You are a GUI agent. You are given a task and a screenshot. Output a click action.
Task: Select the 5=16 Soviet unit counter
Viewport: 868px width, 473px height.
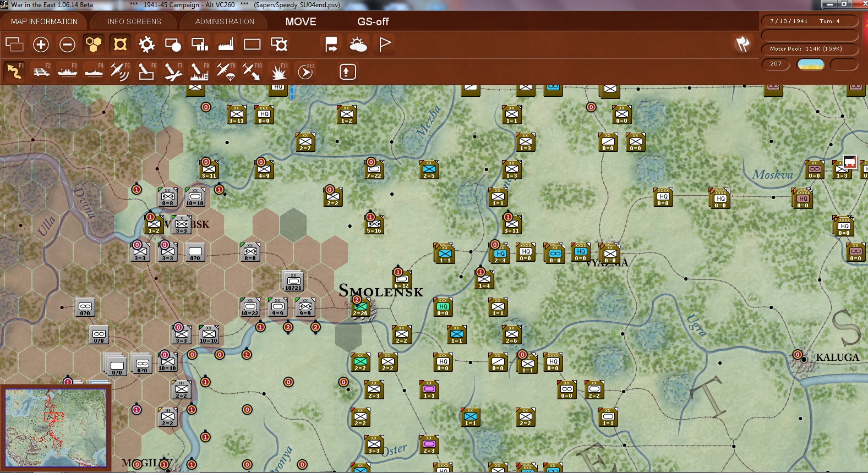[374, 225]
